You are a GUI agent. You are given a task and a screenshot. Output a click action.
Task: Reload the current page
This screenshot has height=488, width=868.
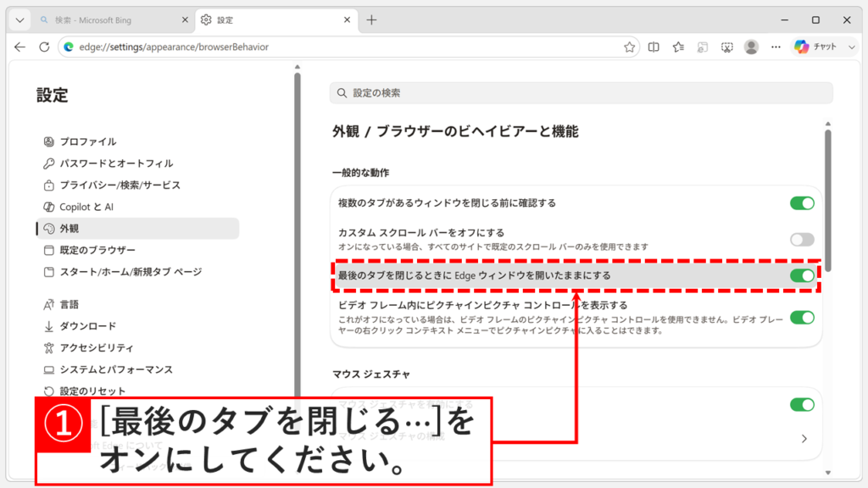[x=44, y=47]
